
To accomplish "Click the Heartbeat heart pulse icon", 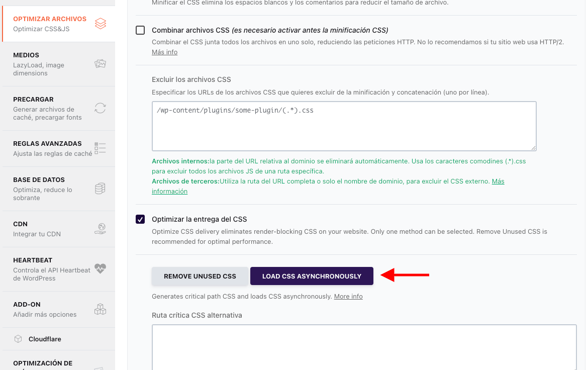I will tap(100, 268).
